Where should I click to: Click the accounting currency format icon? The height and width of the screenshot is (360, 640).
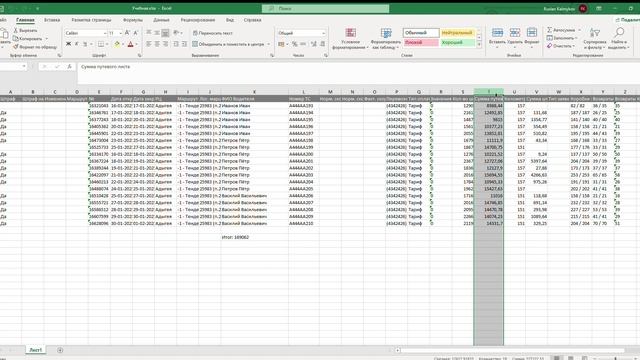(281, 44)
